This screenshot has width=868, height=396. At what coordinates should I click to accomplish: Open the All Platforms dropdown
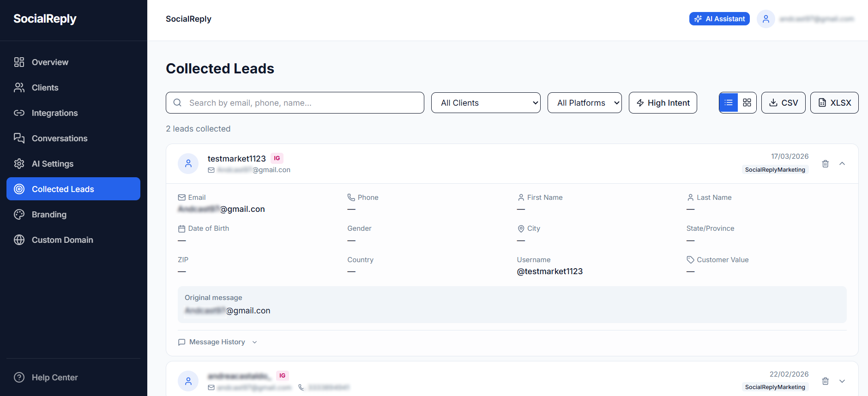585,103
